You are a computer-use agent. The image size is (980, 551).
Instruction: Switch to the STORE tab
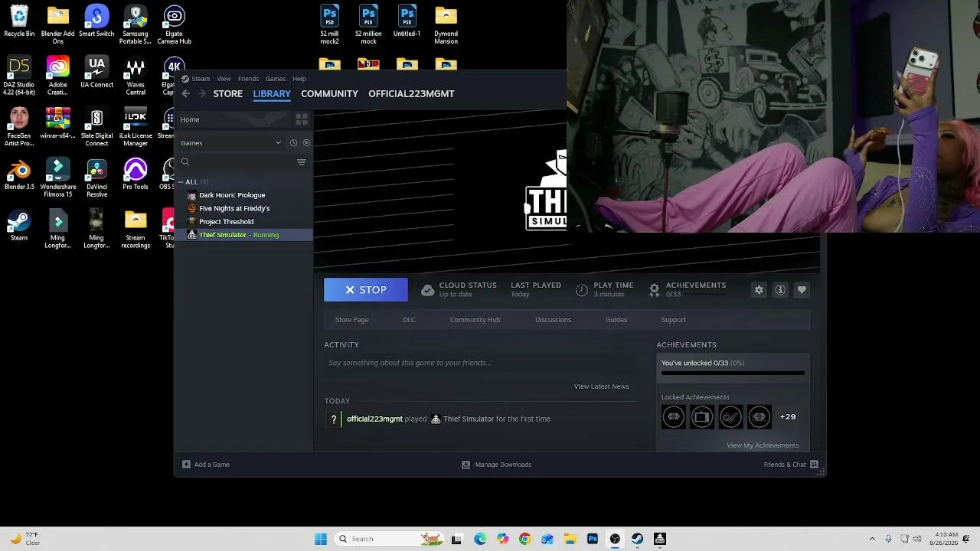coord(227,93)
